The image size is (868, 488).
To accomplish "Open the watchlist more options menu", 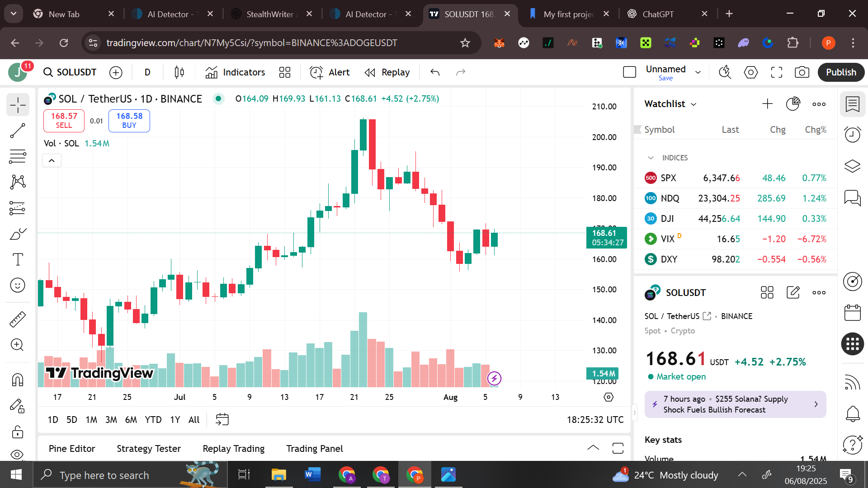I will click(x=819, y=104).
